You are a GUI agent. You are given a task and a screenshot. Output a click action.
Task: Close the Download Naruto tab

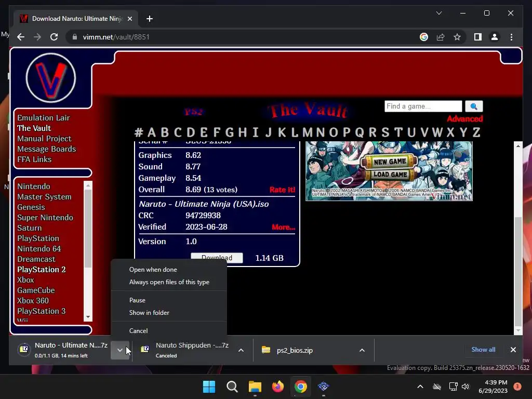tap(129, 19)
